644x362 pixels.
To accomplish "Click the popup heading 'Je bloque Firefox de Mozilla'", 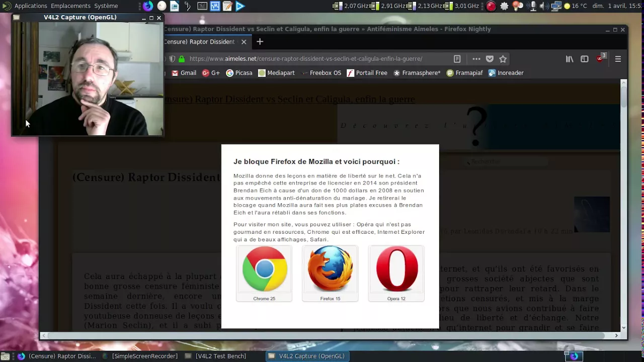I will coord(316,161).
